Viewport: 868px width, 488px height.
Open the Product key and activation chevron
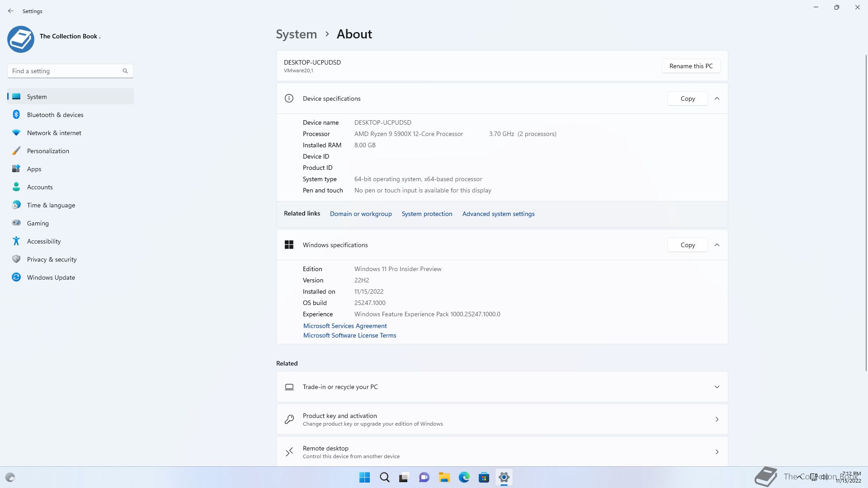(717, 419)
